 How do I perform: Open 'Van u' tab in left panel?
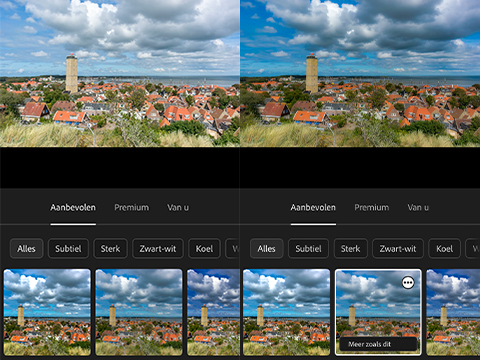tap(178, 208)
